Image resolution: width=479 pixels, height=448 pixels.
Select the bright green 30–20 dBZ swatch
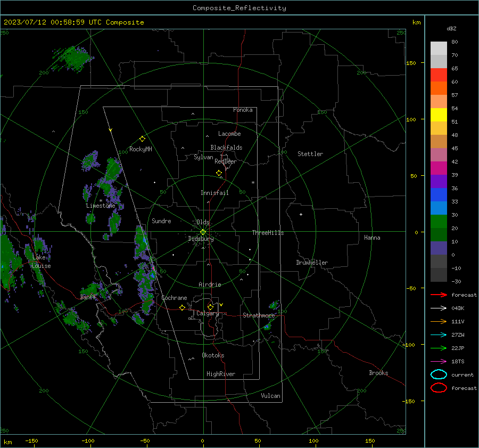439,222
